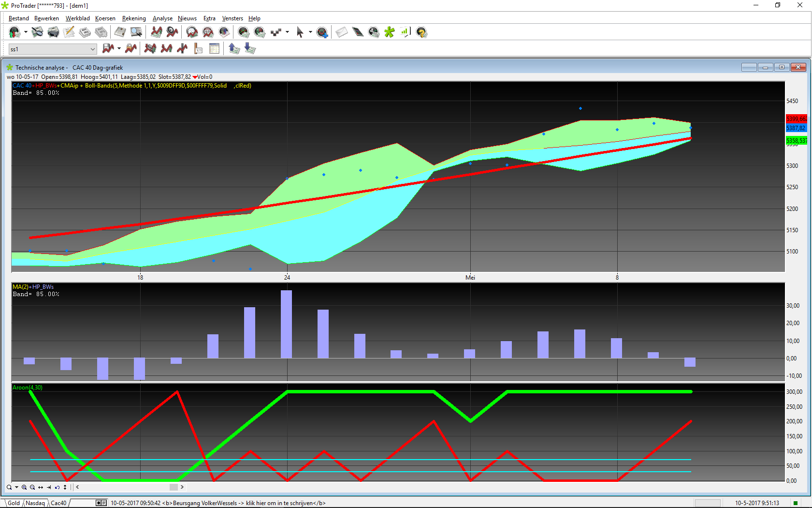Click the chart horizontal scrollbar thumb
The height and width of the screenshot is (508, 812).
174,487
